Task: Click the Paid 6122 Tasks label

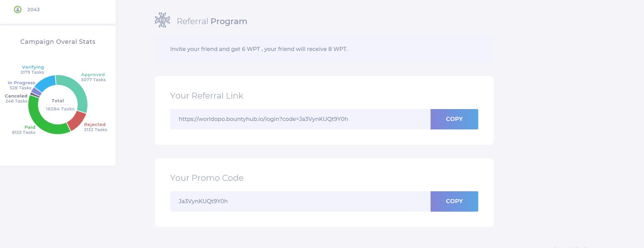Action: click(x=24, y=130)
